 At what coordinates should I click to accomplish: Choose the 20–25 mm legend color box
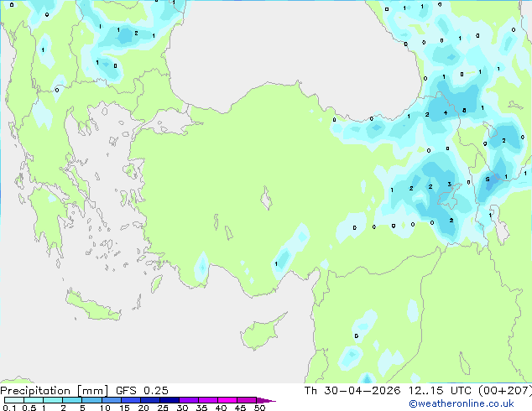149,400
